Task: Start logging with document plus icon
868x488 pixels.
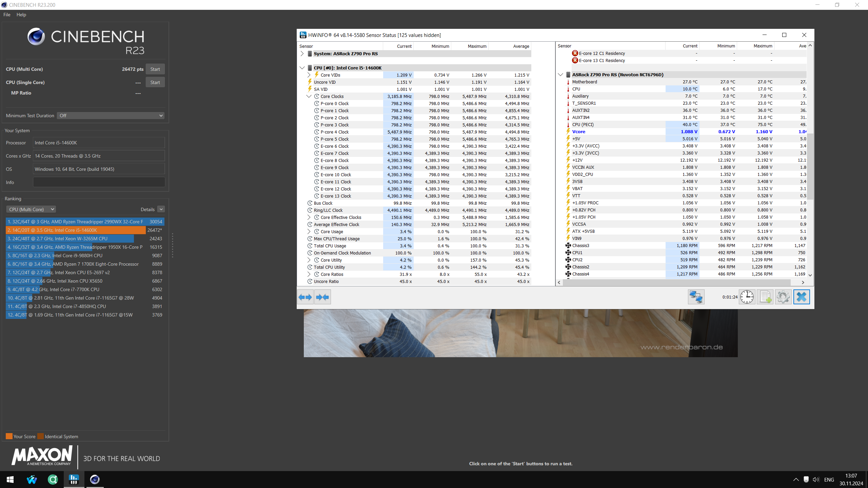Action: coord(765,297)
